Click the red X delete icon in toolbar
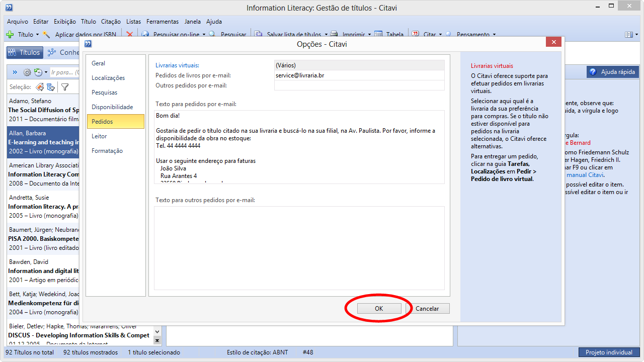644x362 pixels. tap(130, 35)
